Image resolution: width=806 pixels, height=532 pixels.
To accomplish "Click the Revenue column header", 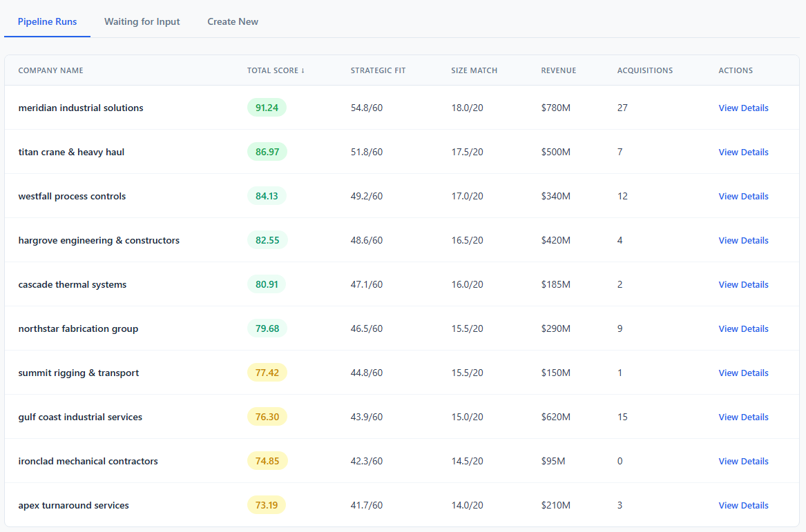I will (x=558, y=70).
